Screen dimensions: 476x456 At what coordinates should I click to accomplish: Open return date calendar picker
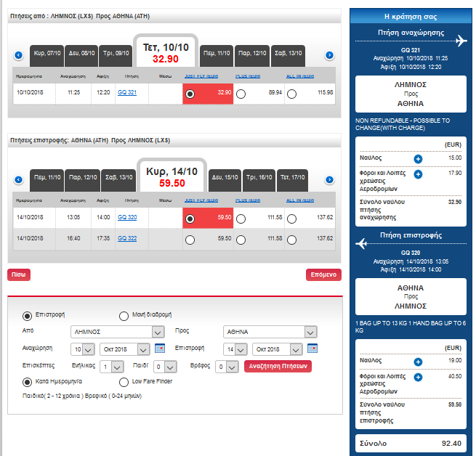pyautogui.click(x=312, y=349)
